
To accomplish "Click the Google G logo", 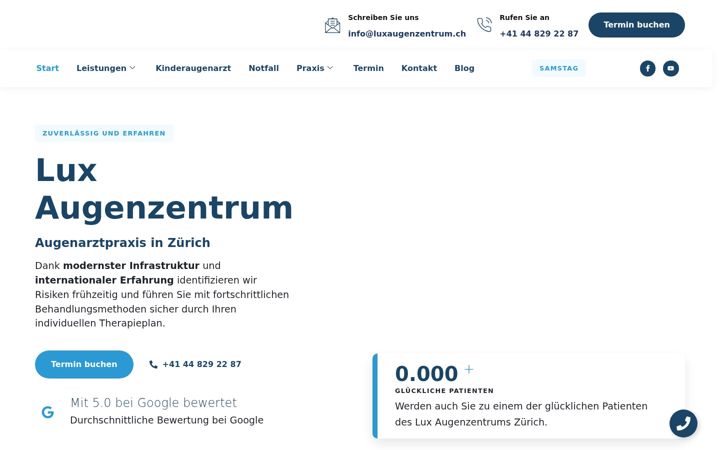I will click(48, 412).
